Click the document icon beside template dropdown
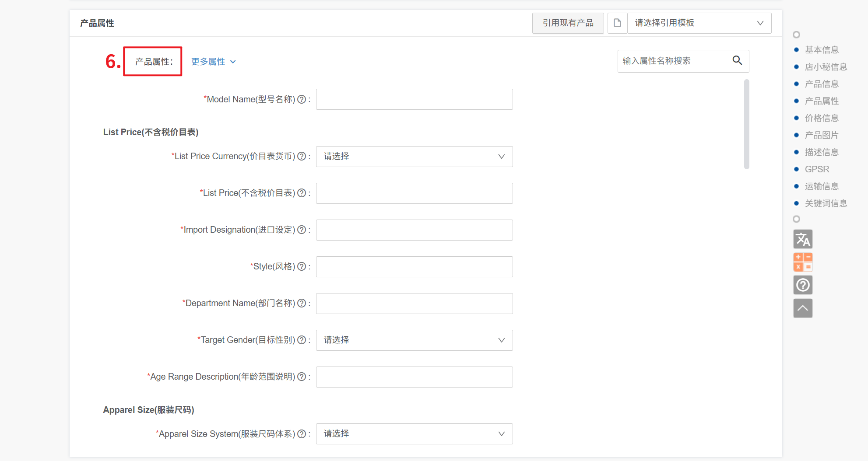 pos(617,23)
